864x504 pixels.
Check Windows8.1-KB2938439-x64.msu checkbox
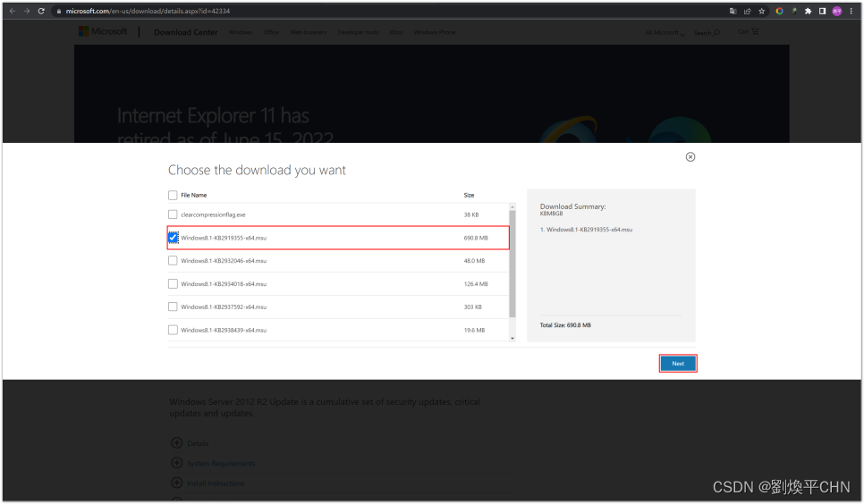tap(173, 330)
